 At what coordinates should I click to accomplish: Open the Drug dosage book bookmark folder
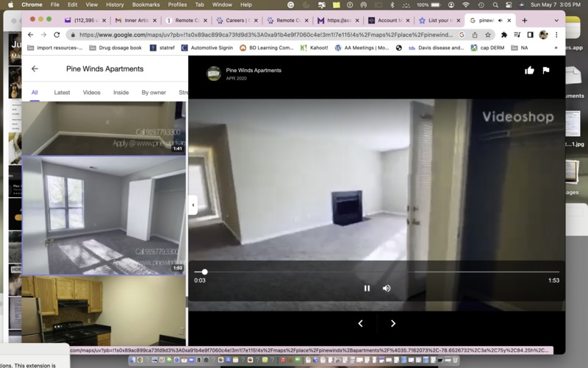[115, 48]
